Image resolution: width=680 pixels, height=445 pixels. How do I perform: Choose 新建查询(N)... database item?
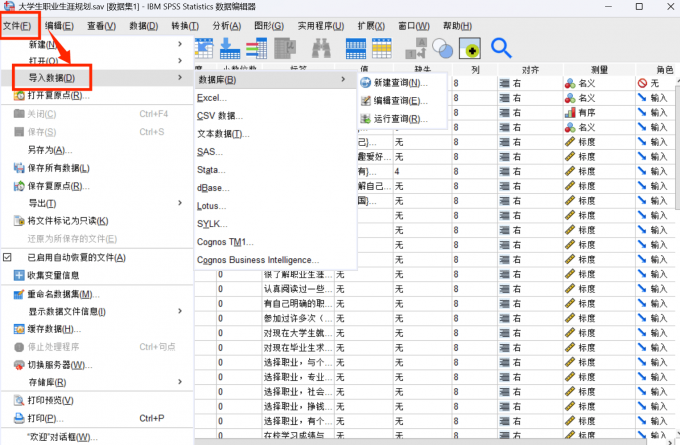pyautogui.click(x=402, y=83)
